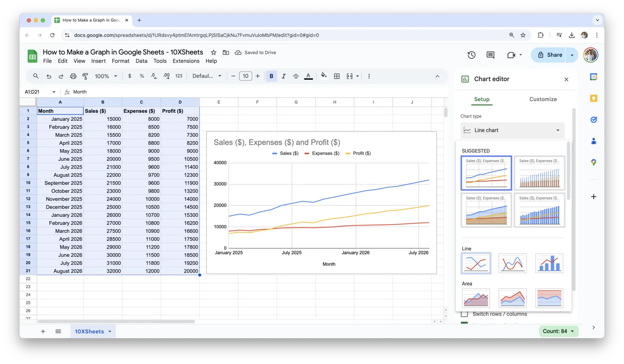Expand the Meet call options arrow
624x364 pixels.
pos(521,55)
